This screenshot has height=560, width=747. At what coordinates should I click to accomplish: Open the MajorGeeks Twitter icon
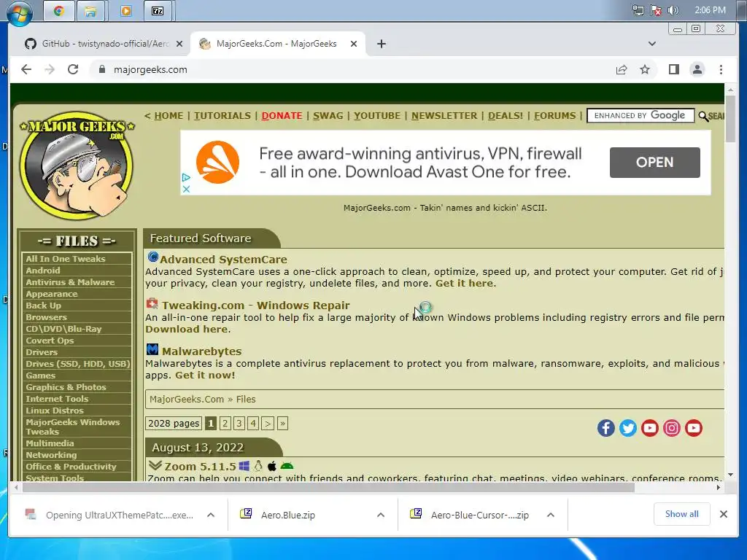point(628,427)
